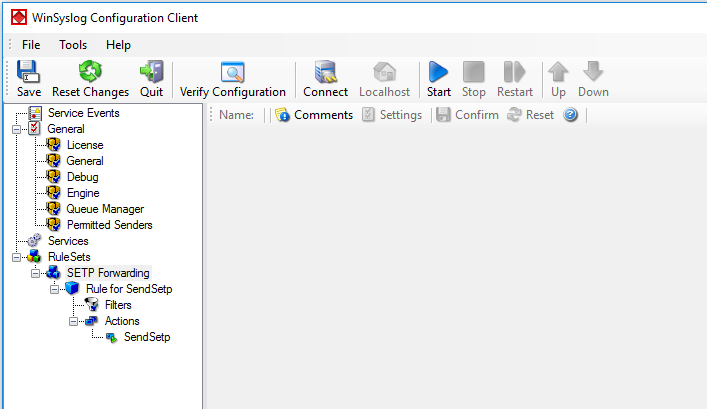Select the Services tree item
This screenshot has height=409, width=707.
68,241
